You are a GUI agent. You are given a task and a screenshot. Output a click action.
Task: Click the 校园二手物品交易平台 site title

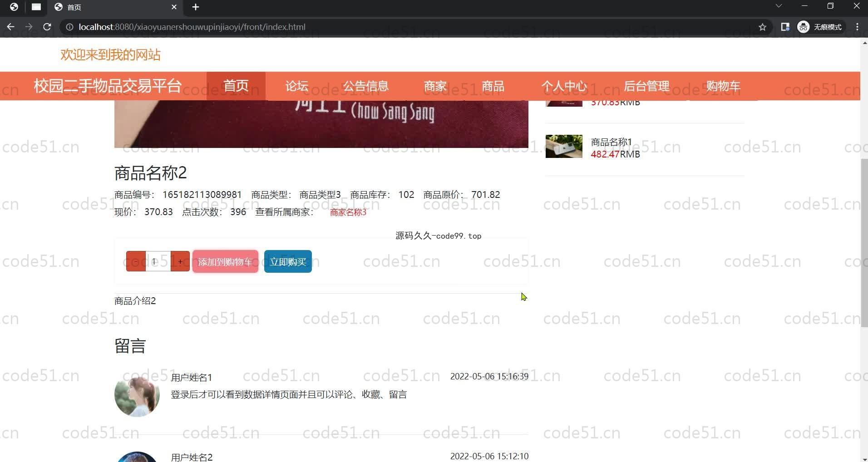[108, 85]
